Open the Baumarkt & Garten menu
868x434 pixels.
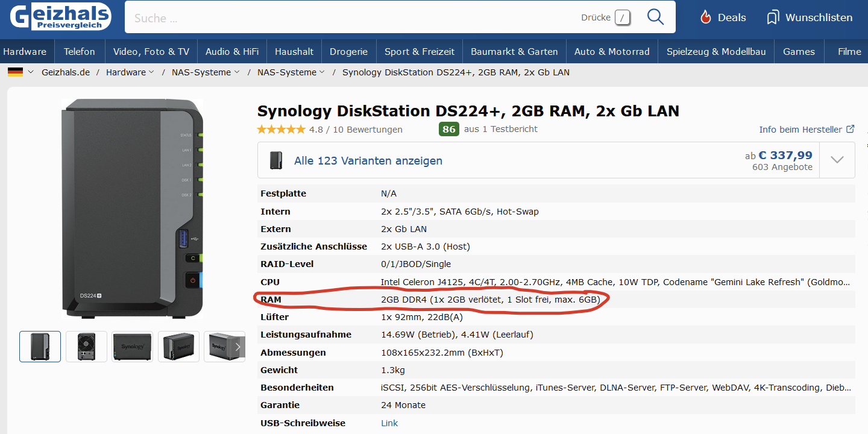tap(514, 52)
